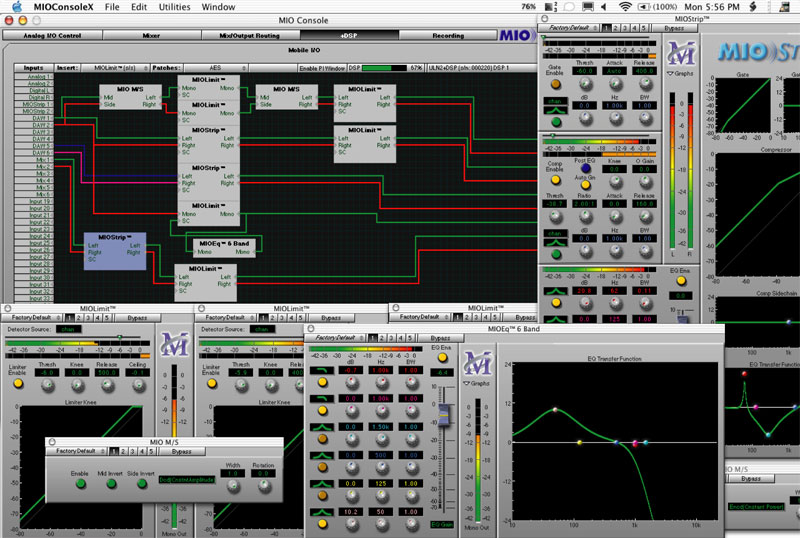Toggle Mid Invert in MIO M/S window

tap(111, 484)
